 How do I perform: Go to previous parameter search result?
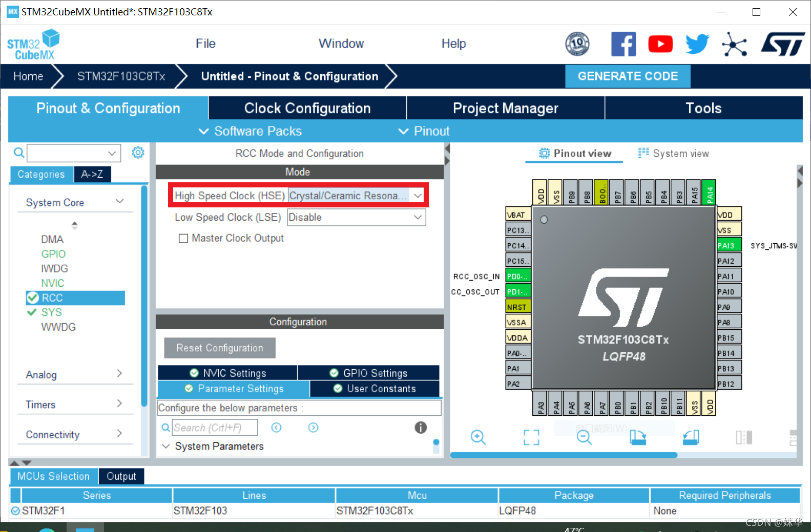276,428
